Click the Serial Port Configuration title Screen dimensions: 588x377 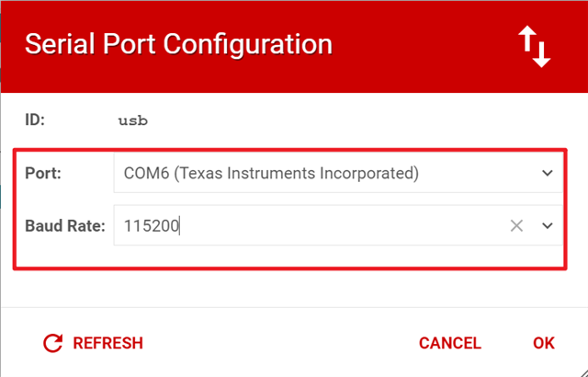178,45
